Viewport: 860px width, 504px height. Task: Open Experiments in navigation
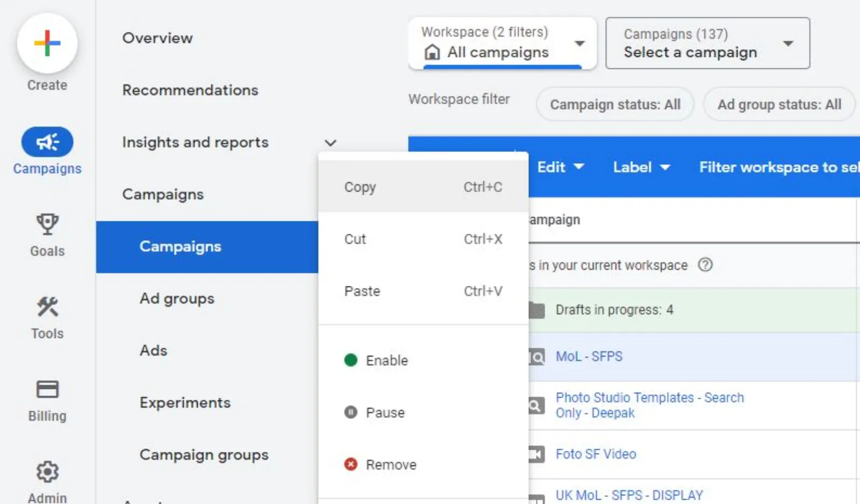(185, 403)
